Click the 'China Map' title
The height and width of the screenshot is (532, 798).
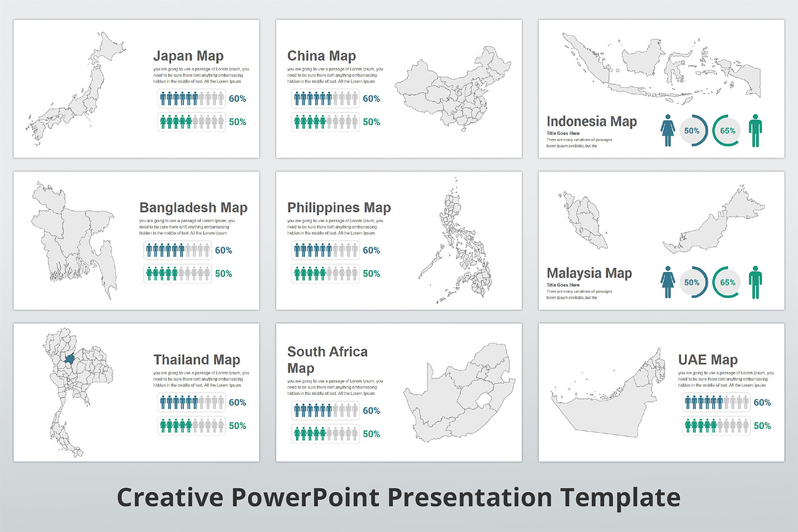pyautogui.click(x=322, y=57)
